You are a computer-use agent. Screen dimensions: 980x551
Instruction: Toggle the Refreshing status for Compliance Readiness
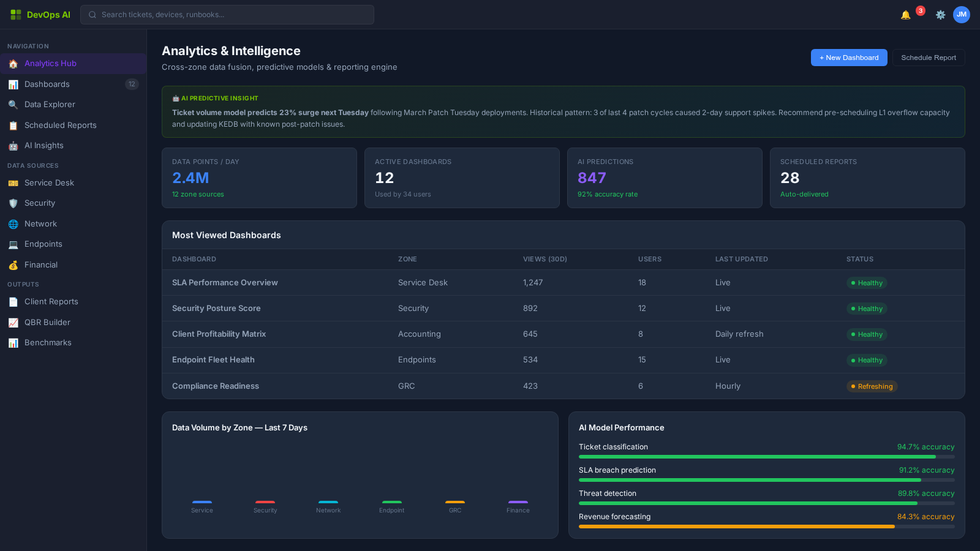(x=872, y=386)
